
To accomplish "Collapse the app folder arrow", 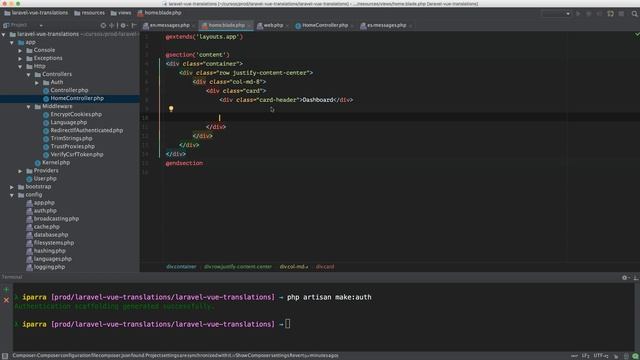I will [x=12, y=42].
